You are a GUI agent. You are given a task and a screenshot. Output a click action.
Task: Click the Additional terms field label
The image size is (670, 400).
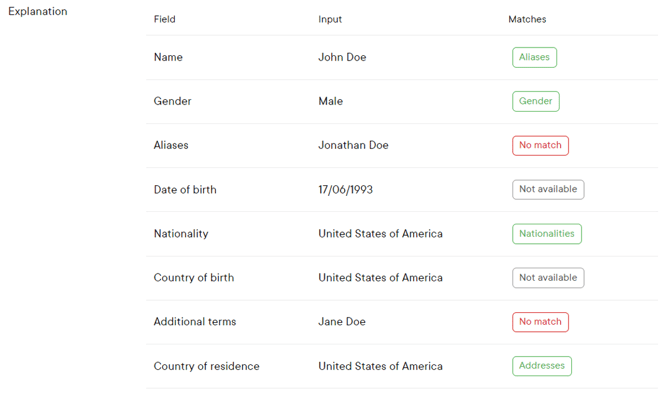(195, 322)
